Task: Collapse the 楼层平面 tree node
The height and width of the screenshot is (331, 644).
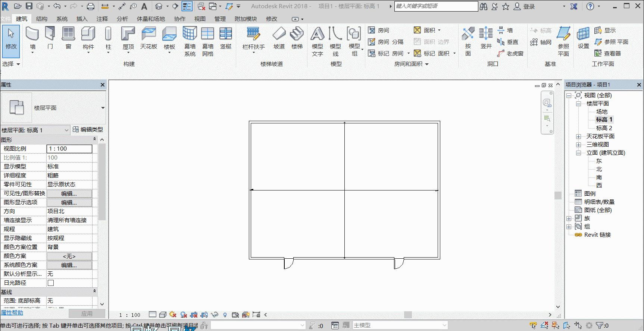Action: (x=578, y=104)
